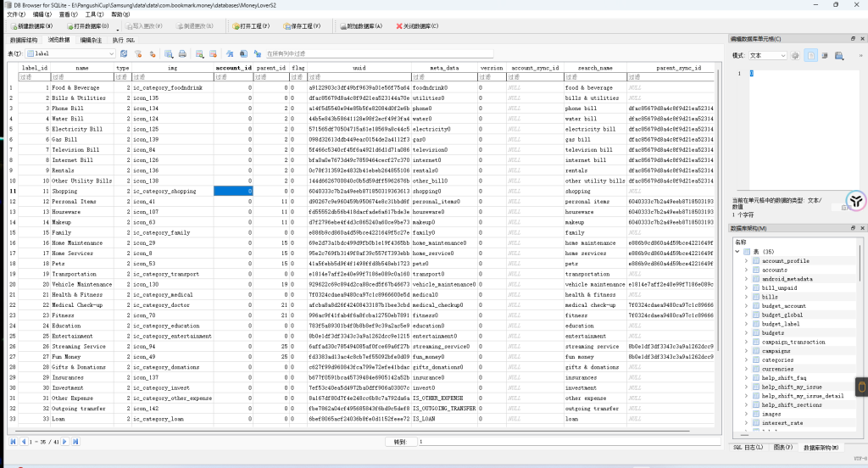Image resolution: width=868 pixels, height=468 pixels.
Task: Click the Revert Changes (倒退更改) toolbar button
Action: 195,26
